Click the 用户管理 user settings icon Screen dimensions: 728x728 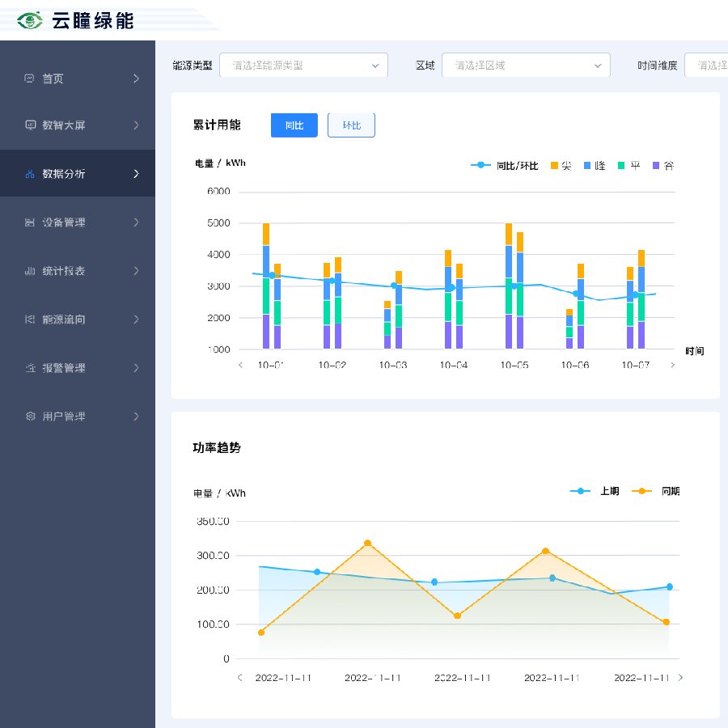(30, 417)
